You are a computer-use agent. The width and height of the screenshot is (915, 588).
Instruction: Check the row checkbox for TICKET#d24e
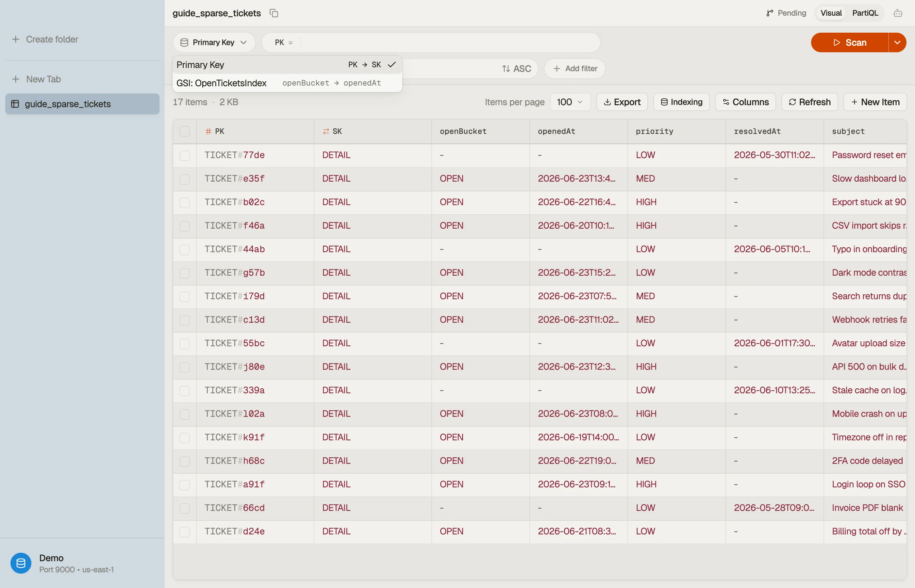click(184, 531)
